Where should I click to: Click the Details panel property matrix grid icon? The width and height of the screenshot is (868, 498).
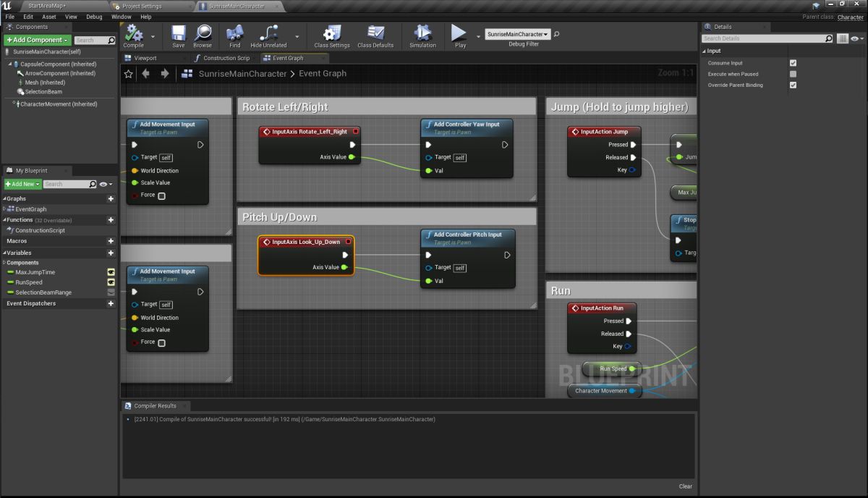point(843,38)
